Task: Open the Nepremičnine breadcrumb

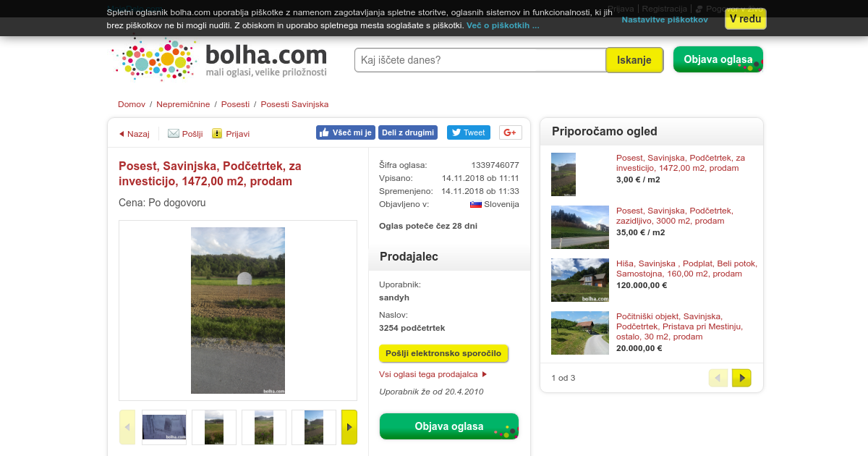Action: pos(183,104)
